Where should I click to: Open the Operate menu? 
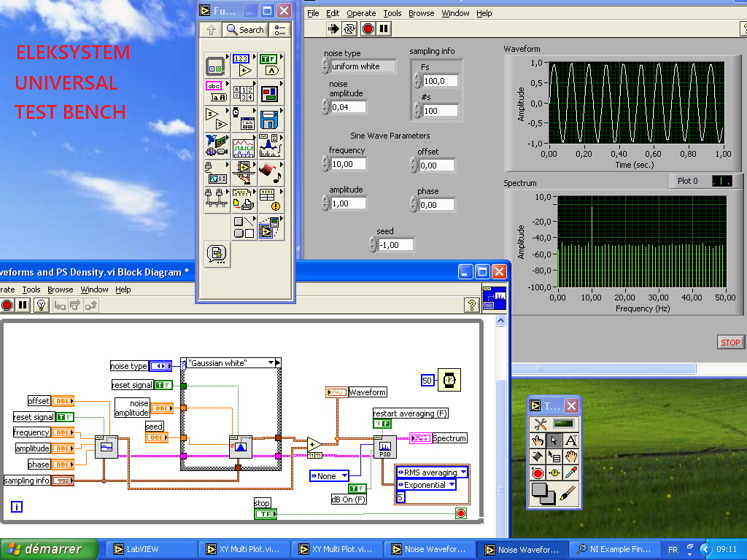click(x=360, y=13)
